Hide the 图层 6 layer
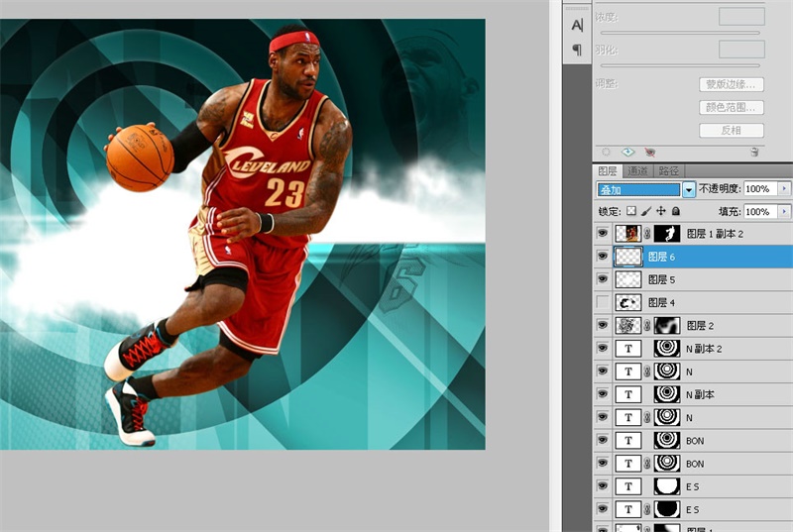Image resolution: width=793 pixels, height=532 pixels. pos(602,257)
